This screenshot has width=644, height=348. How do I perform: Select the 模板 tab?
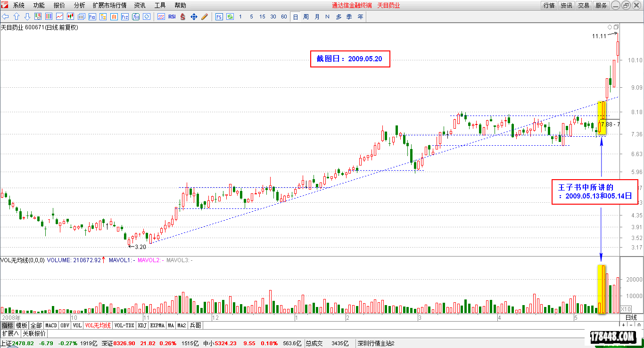(22, 325)
